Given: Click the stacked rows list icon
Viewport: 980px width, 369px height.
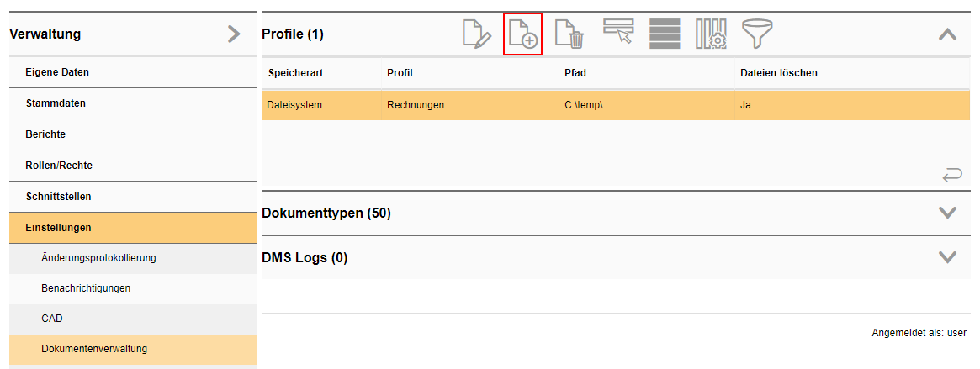Looking at the screenshot, I should coord(665,34).
